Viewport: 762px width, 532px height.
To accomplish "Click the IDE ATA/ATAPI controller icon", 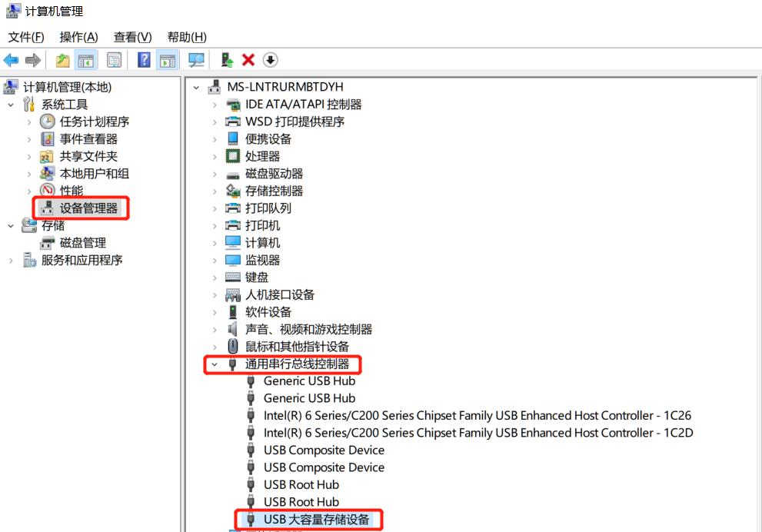I will pyautogui.click(x=233, y=105).
